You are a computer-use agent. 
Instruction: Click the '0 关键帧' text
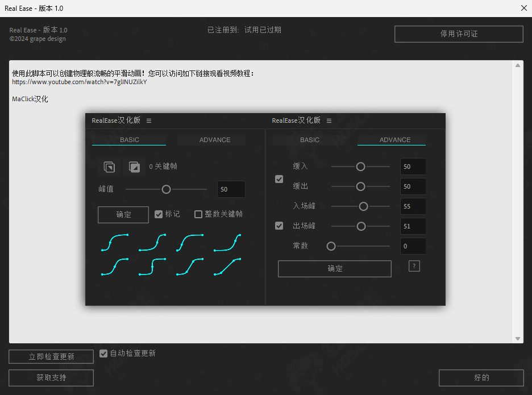pos(163,167)
